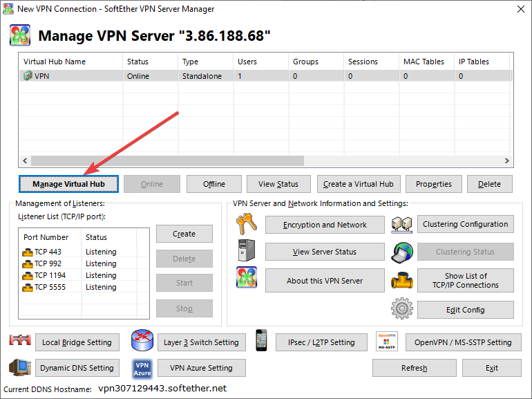Click the bridge icon beside Local Bridge Setting
The image size is (532, 399).
[21, 342]
